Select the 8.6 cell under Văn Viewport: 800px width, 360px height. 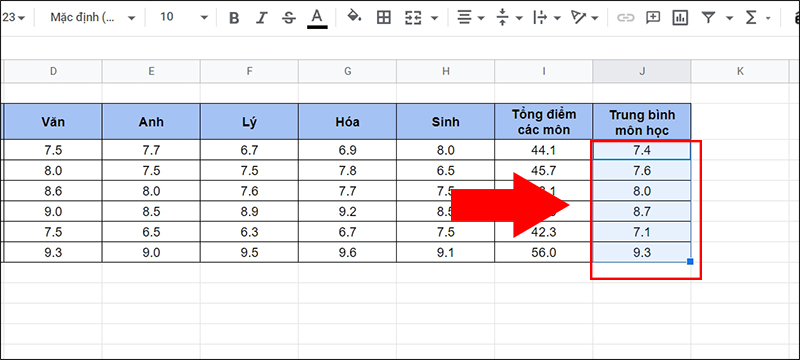[x=53, y=191]
